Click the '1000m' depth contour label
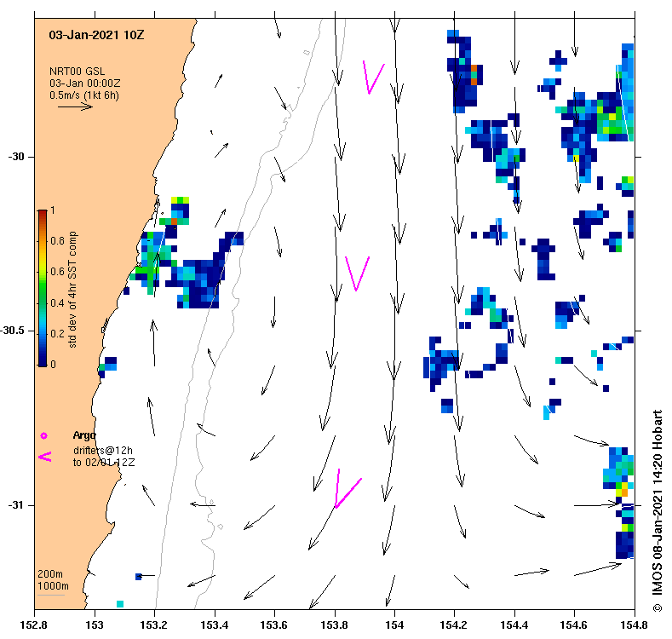 point(53,586)
